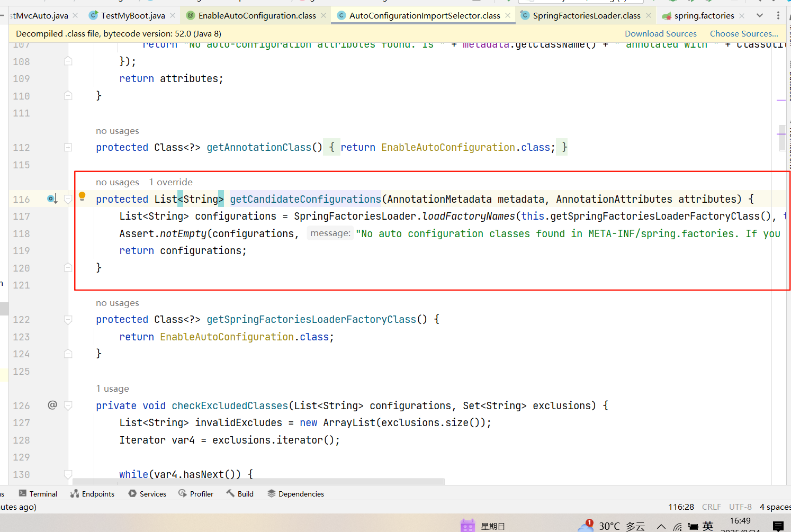Screen dimensions: 791x532
Task: Close the TestMyBoot.java tab
Action: tap(173, 15)
